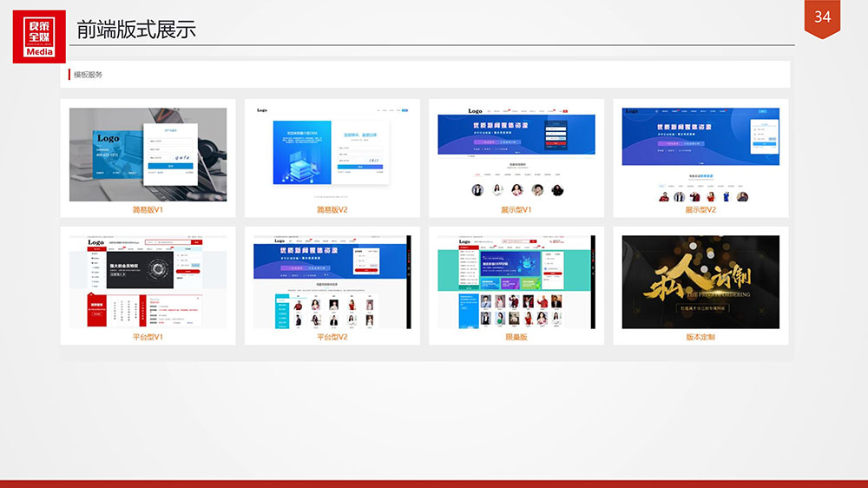868x488 pixels.
Task: Click the 模板服务 section label
Action: pyautogui.click(x=88, y=75)
